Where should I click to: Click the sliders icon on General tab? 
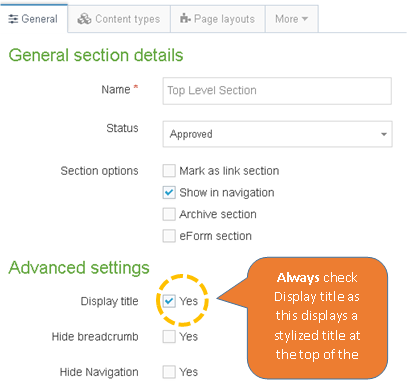13,19
